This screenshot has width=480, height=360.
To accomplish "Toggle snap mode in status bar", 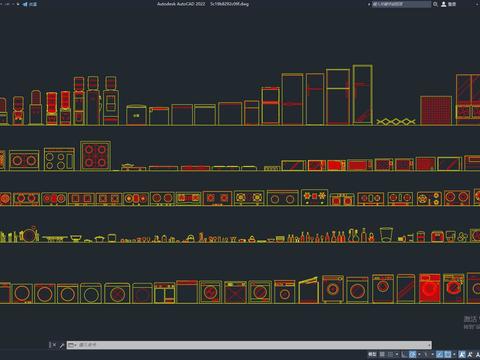I will (x=390, y=354).
